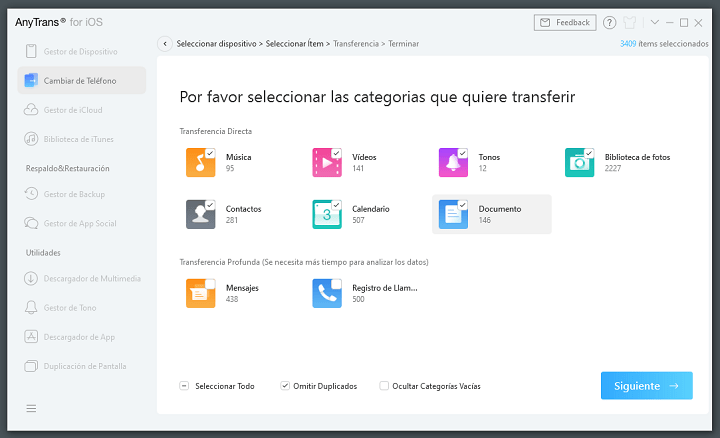Click the Mensajes count '438'

click(x=232, y=299)
